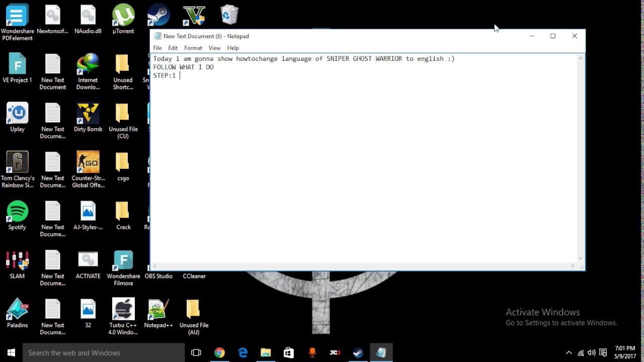The height and width of the screenshot is (362, 644).
Task: Click the text line 'FOLLOW WHAT I DO'
Action: click(183, 67)
